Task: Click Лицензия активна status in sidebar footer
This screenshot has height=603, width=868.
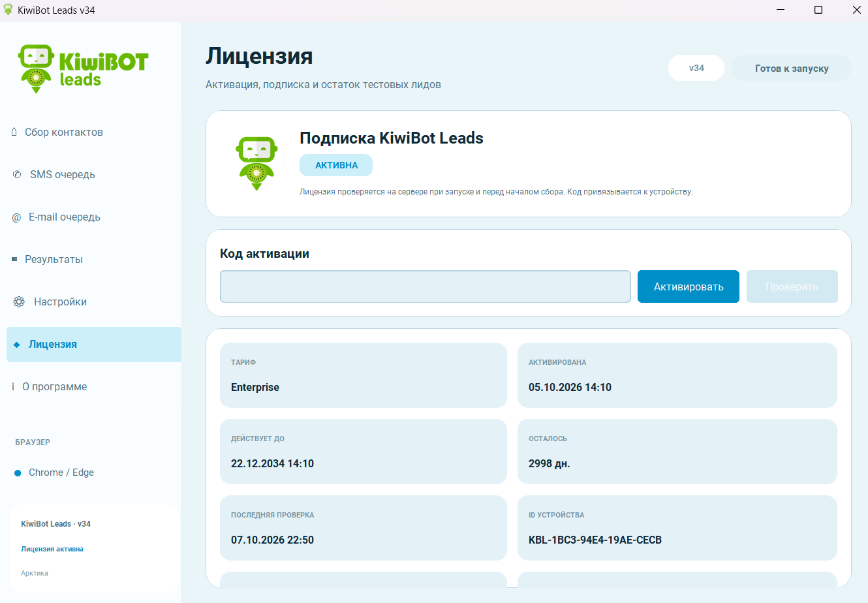Action: point(52,549)
